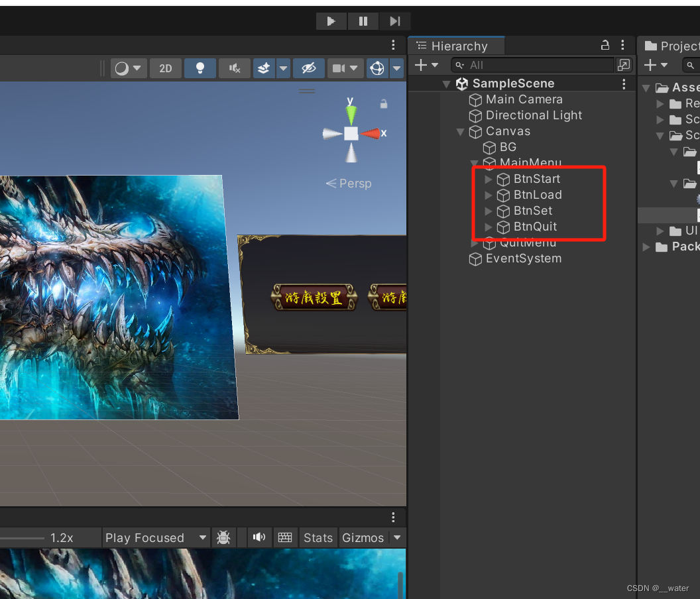Image resolution: width=700 pixels, height=599 pixels.
Task: Toggle the gizmo rotation lock icon
Action: click(384, 104)
